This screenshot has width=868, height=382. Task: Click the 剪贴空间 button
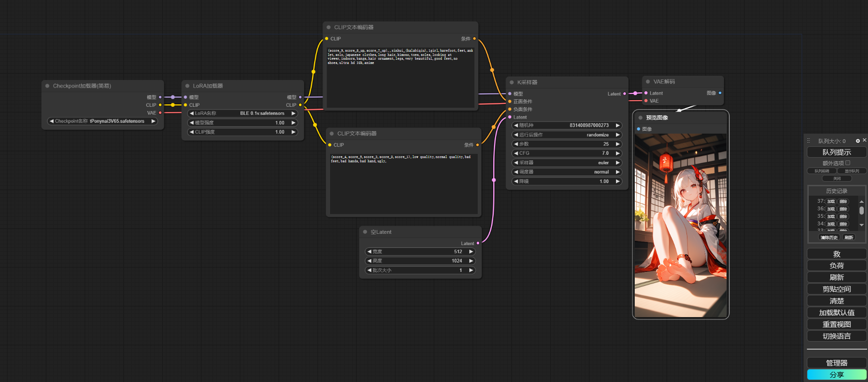click(x=836, y=289)
